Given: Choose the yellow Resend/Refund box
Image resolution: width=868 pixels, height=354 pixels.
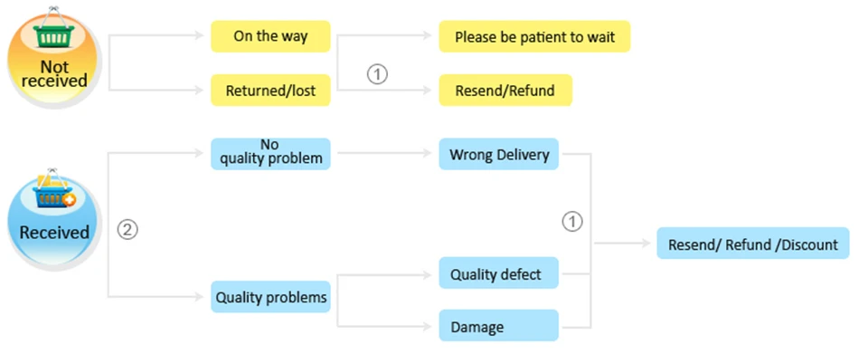Looking at the screenshot, I should point(505,91).
